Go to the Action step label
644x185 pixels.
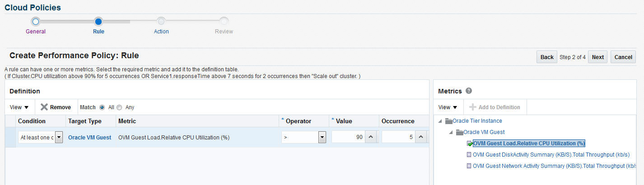(161, 32)
